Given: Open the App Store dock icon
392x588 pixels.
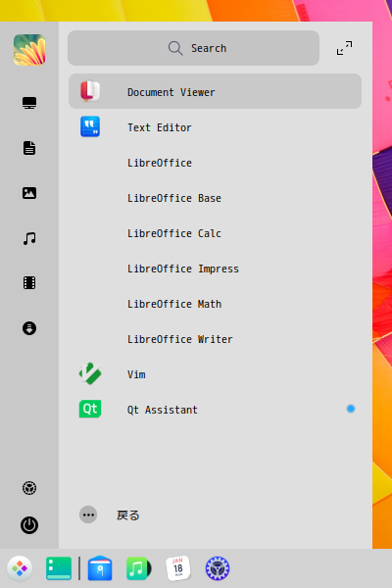Looking at the screenshot, I should 100,568.
